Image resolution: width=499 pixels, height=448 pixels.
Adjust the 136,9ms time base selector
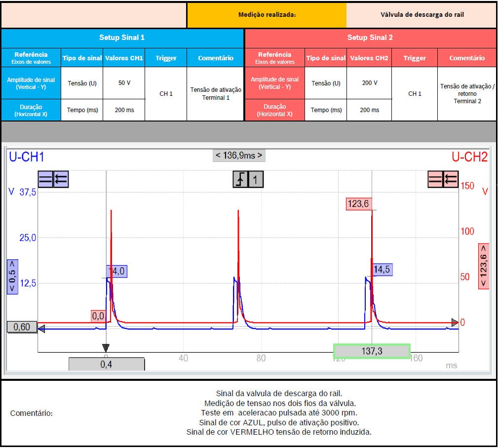(239, 156)
